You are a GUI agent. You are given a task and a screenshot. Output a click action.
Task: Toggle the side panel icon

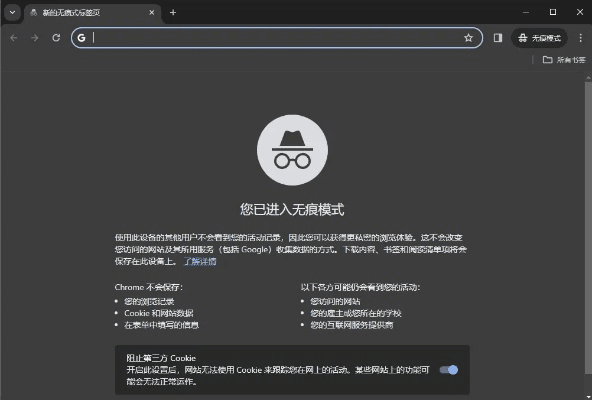pyautogui.click(x=498, y=38)
